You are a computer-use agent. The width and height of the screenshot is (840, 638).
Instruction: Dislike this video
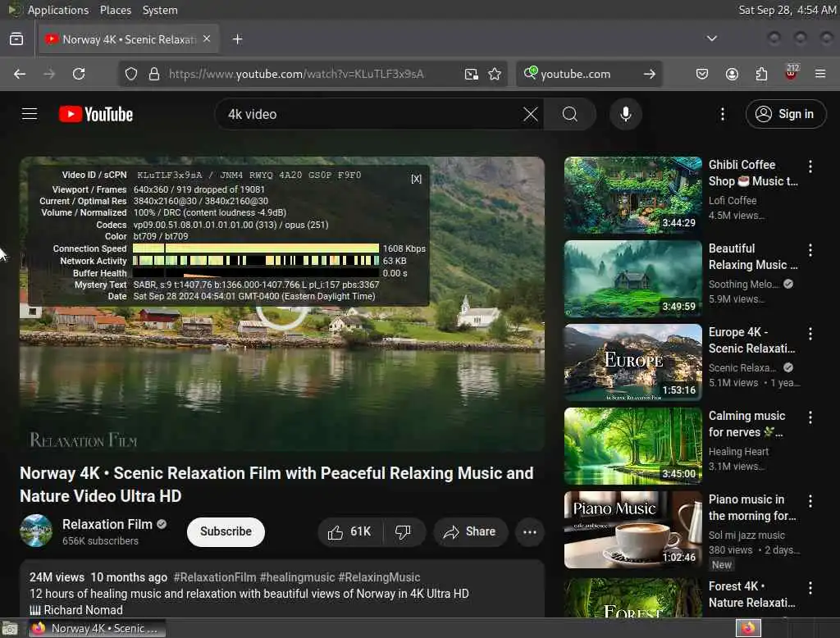tap(404, 532)
